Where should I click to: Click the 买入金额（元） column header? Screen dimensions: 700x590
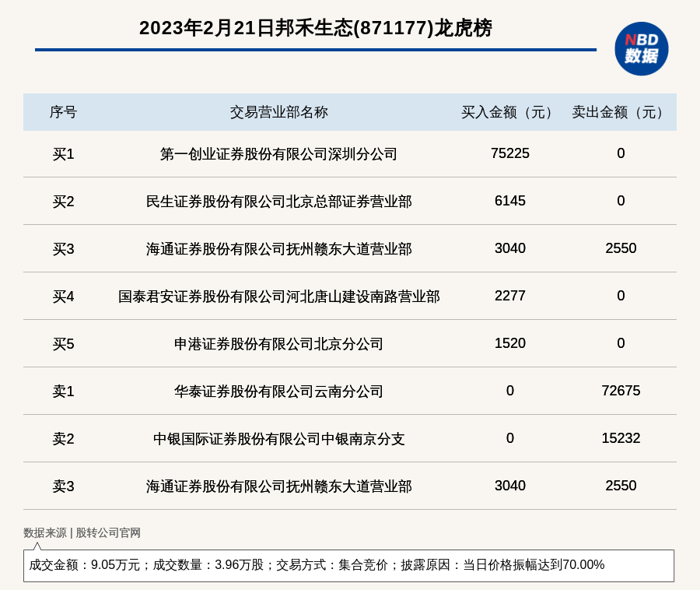point(509,112)
